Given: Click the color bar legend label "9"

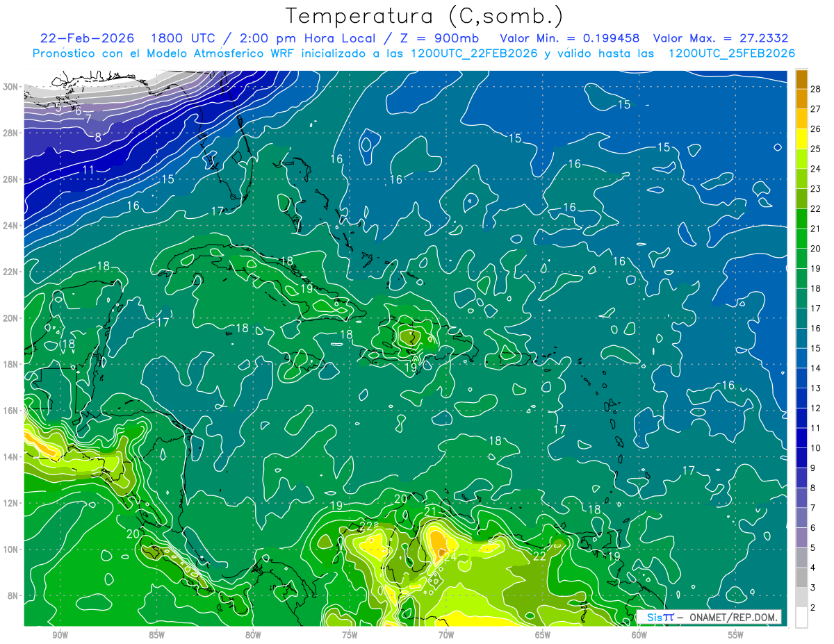Looking at the screenshot, I should (813, 468).
